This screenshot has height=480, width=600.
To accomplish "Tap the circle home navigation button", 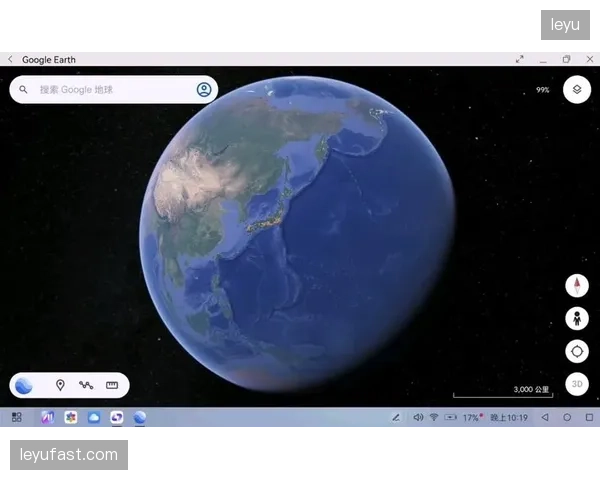I will point(567,417).
